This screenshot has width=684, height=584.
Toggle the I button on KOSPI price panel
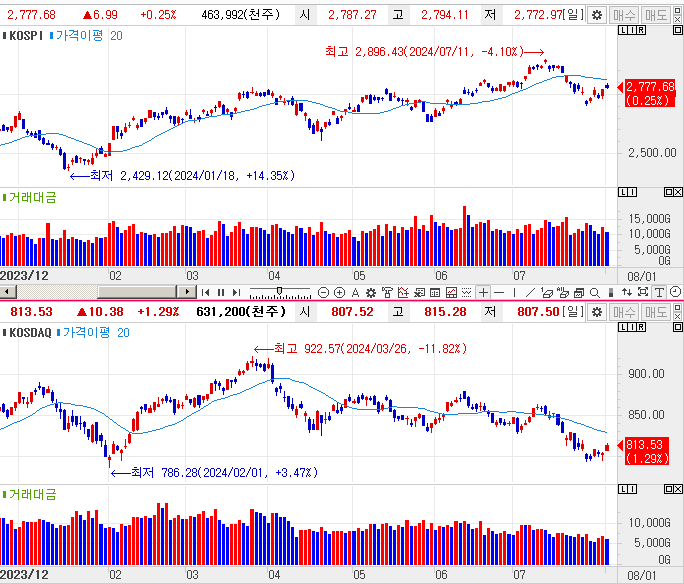click(632, 30)
